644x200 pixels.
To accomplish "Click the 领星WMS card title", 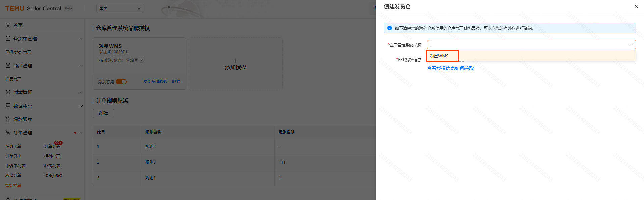I will coord(110,46).
